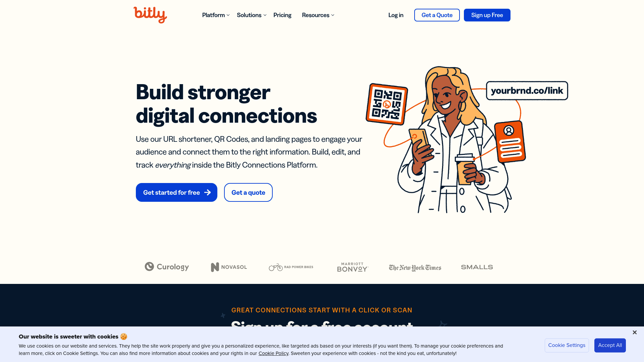Click the Get a Quote button

tap(437, 15)
